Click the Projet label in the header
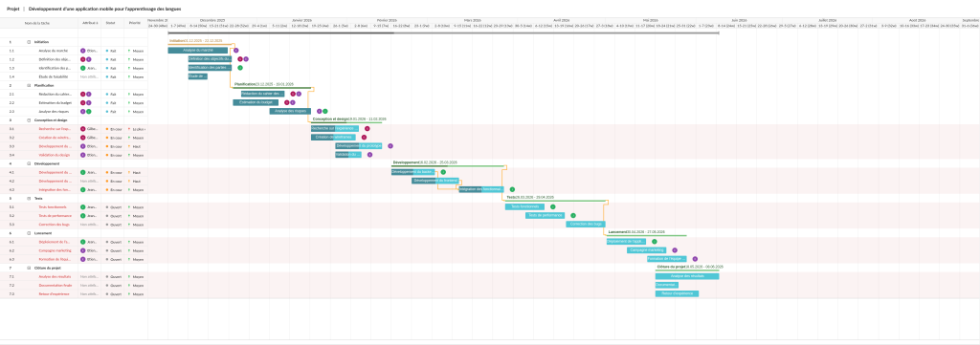 12,9
